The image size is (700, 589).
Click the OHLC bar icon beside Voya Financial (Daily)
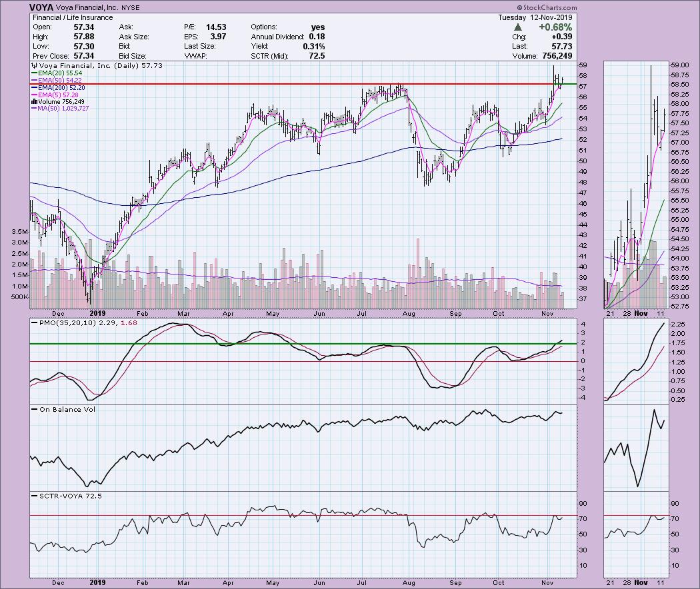[35, 65]
